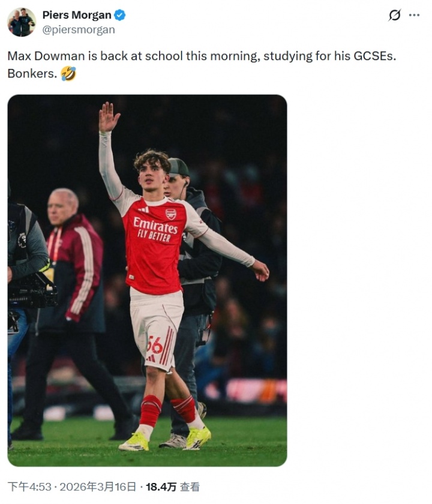Open Piers Morgan's profile avatar
The height and width of the screenshot is (504, 432).
(22, 22)
